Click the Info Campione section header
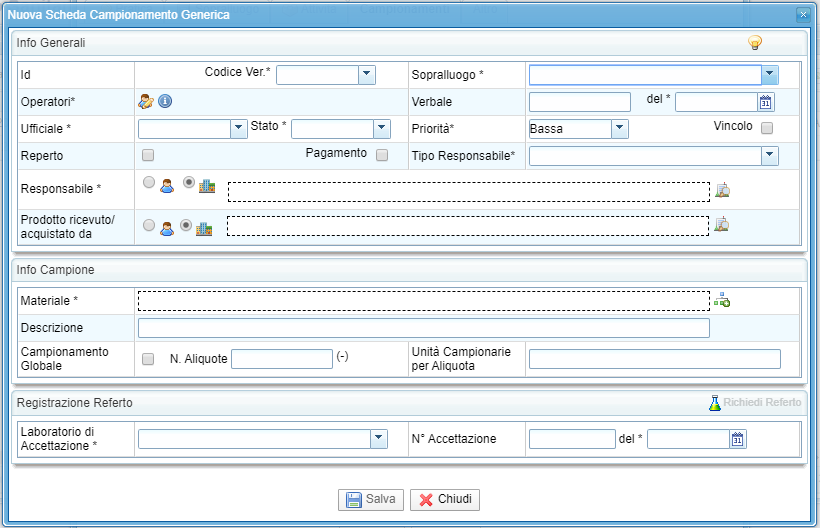Image resolution: width=820 pixels, height=528 pixels. coord(409,270)
